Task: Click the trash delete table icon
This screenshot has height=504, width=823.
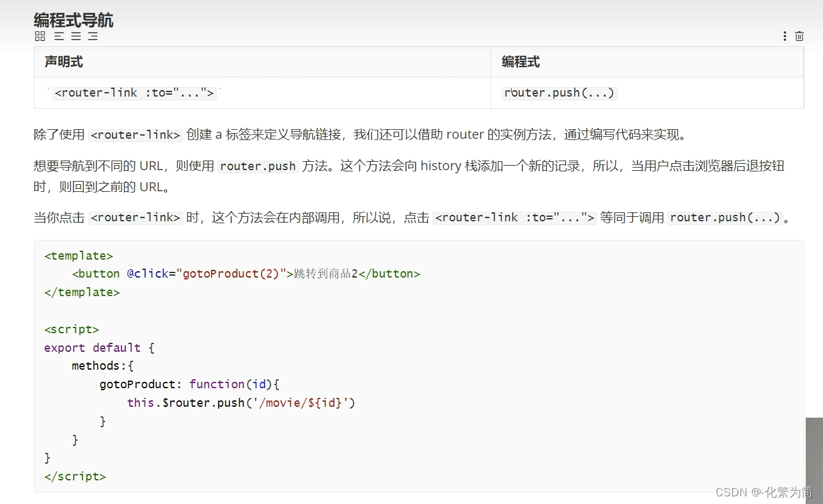Action: tap(799, 36)
